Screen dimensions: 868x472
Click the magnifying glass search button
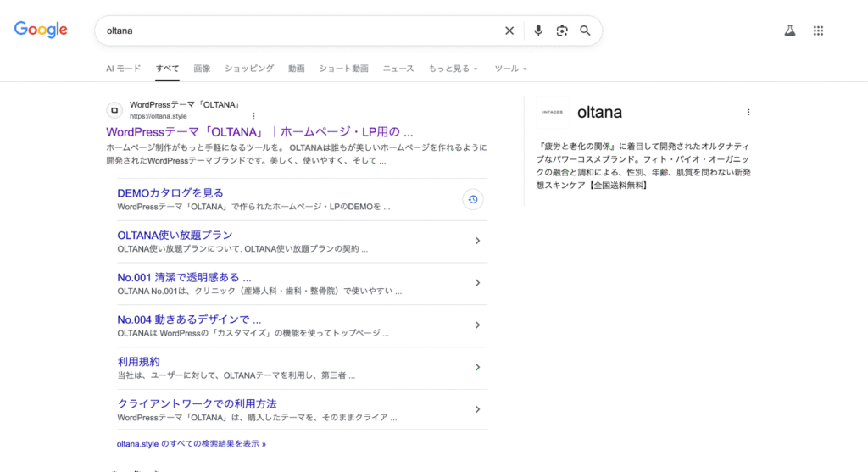[x=585, y=31]
